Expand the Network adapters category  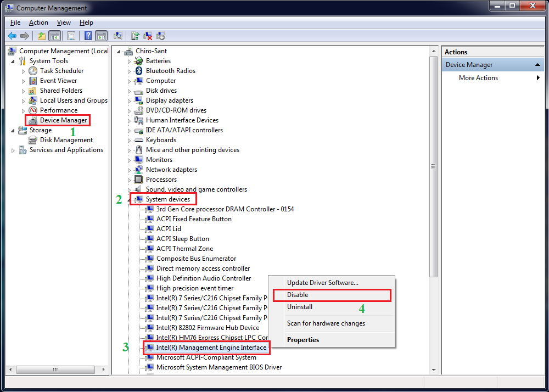click(130, 170)
